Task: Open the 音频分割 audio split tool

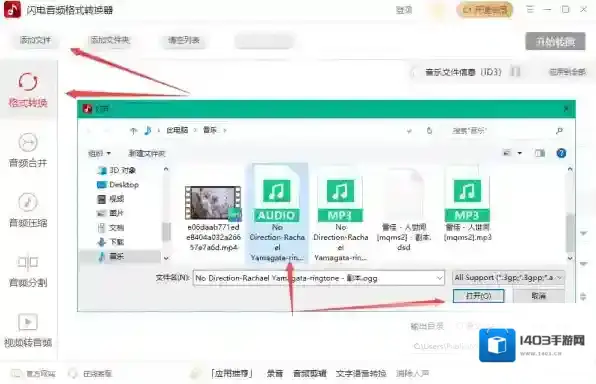Action: tap(28, 271)
